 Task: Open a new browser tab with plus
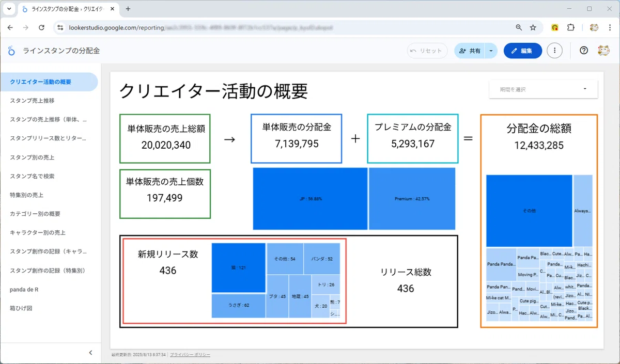point(128,9)
